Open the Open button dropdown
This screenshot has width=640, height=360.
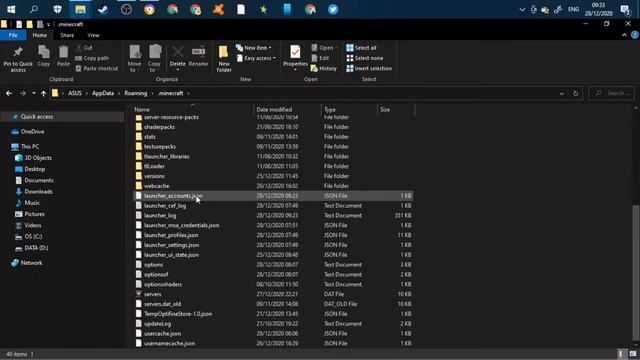336,48
